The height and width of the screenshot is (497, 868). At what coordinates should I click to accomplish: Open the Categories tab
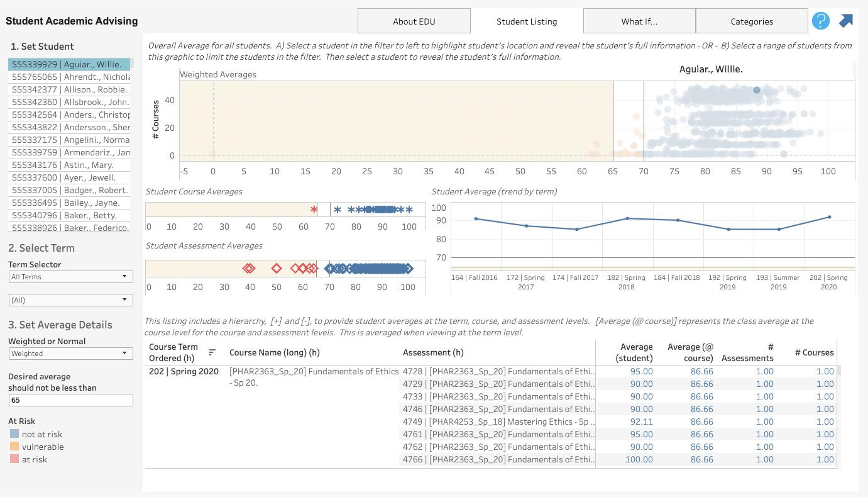click(752, 21)
